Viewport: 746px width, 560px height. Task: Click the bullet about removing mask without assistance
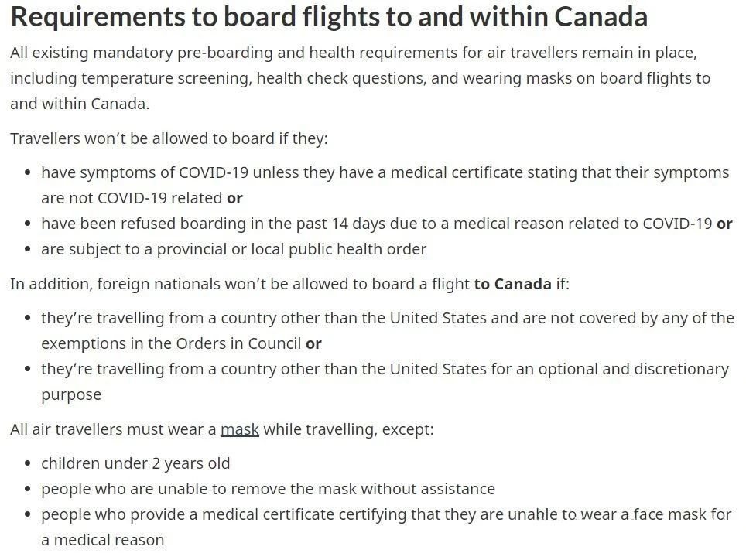click(268, 489)
